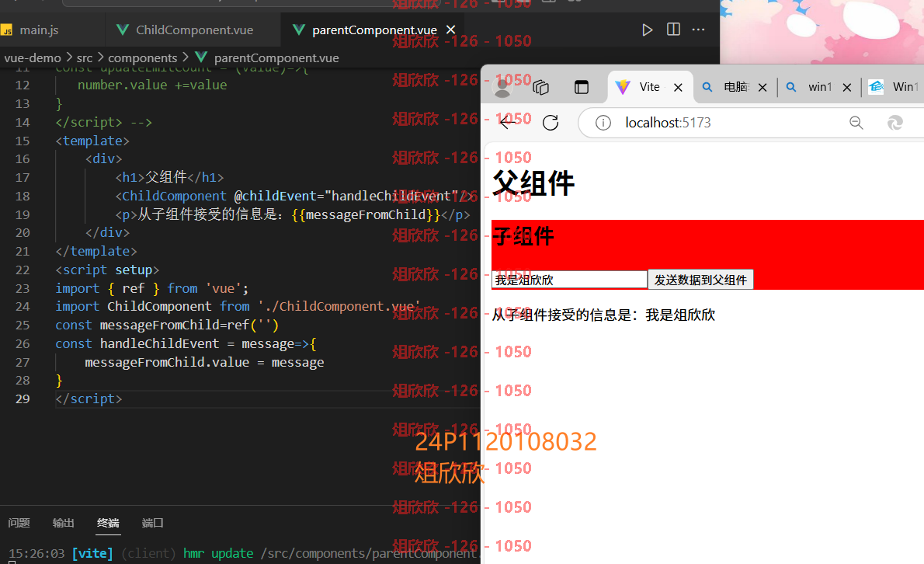This screenshot has width=924, height=564.
Task: Click the 从子组件接受的信息是 paragraph on the page
Action: coord(603,315)
